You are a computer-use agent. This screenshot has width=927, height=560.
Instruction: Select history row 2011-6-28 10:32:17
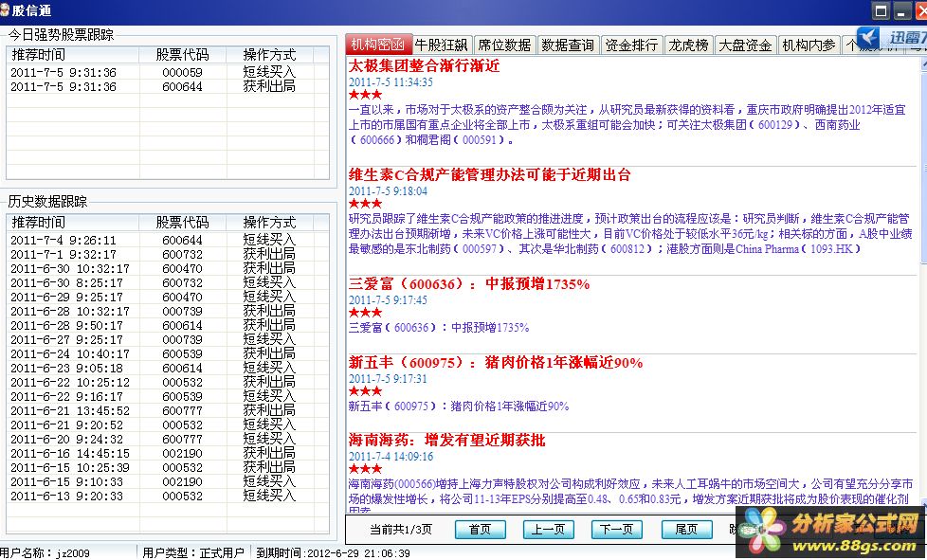(x=168, y=312)
